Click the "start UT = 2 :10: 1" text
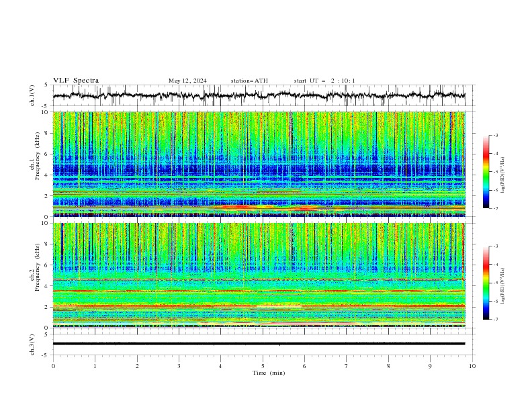 click(324, 81)
